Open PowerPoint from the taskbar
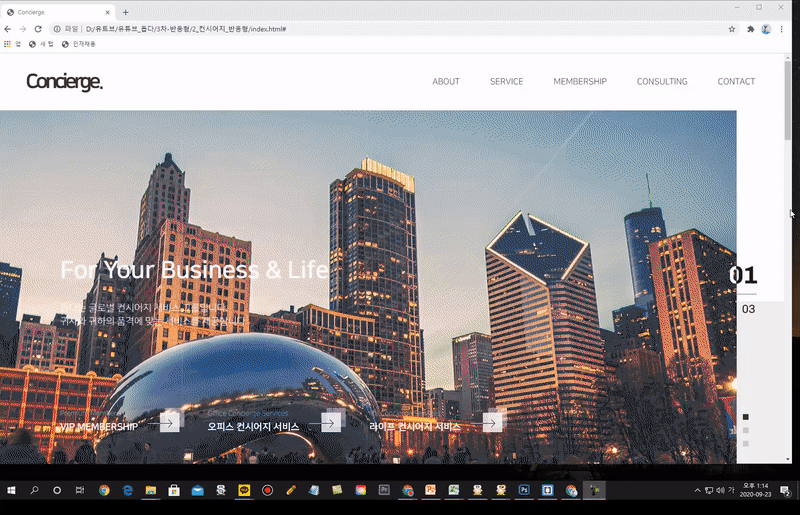This screenshot has height=515, width=800. [x=431, y=490]
